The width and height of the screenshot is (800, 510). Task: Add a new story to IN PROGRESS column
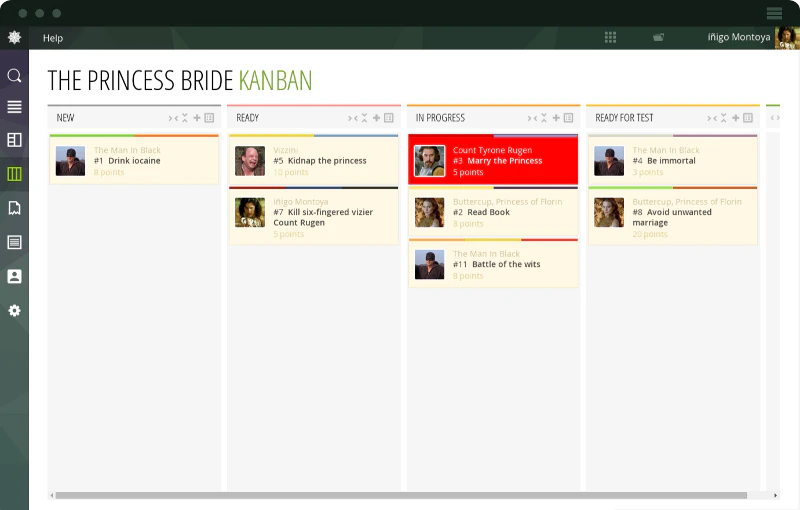click(556, 118)
